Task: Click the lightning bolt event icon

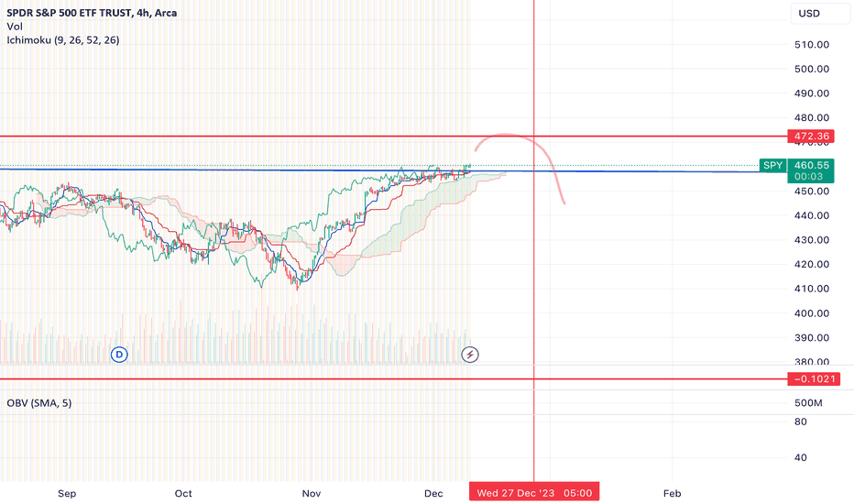Action: coord(470,355)
